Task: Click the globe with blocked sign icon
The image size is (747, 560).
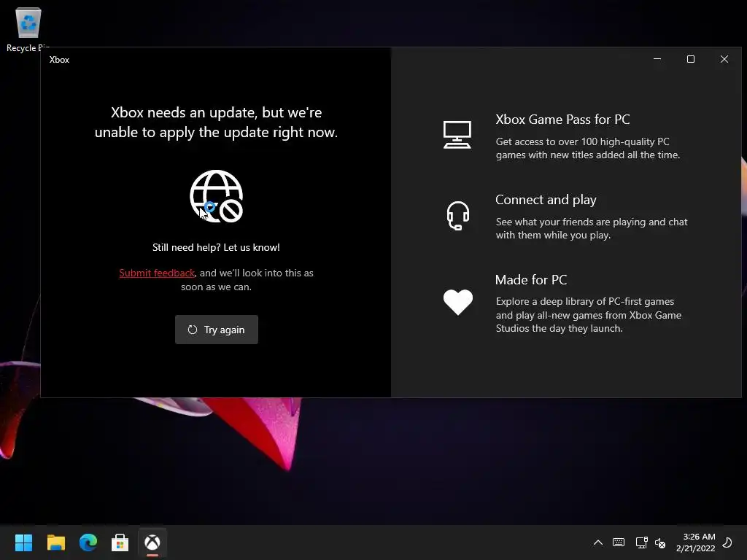Action: pos(217,196)
